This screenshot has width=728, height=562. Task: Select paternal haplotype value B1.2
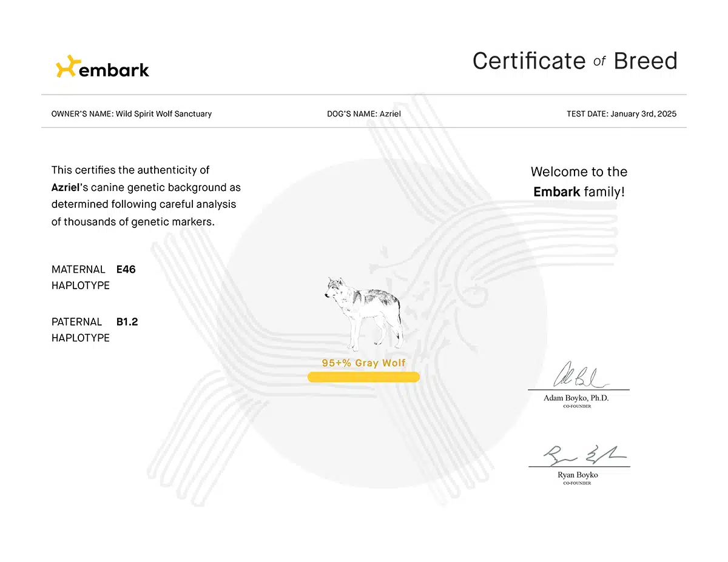127,322
